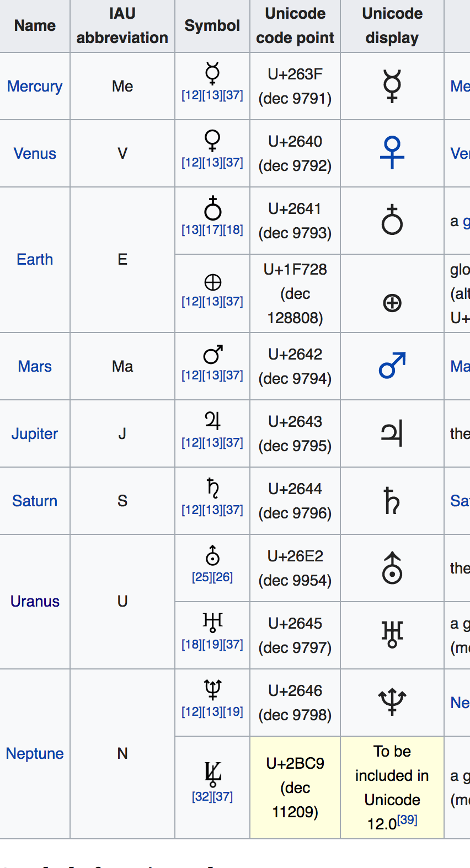Click citation [39] beside Unicode 12.0

408,820
